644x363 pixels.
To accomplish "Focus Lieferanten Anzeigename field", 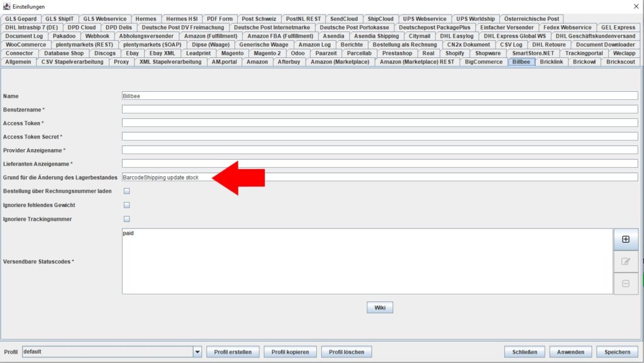I will 380,164.
